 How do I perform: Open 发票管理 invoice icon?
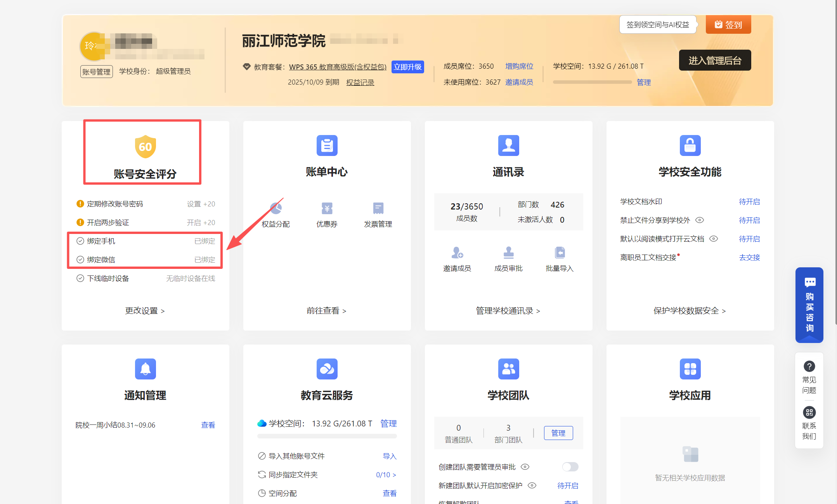click(x=378, y=208)
